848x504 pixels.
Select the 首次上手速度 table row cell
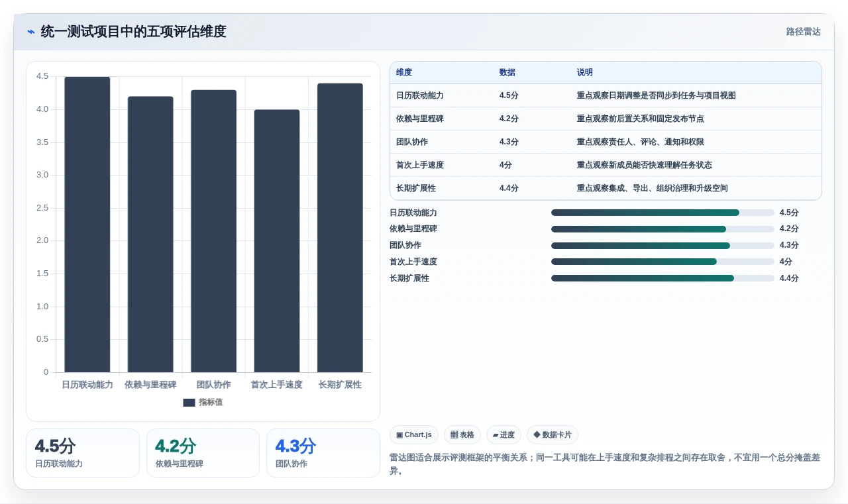[x=420, y=166]
